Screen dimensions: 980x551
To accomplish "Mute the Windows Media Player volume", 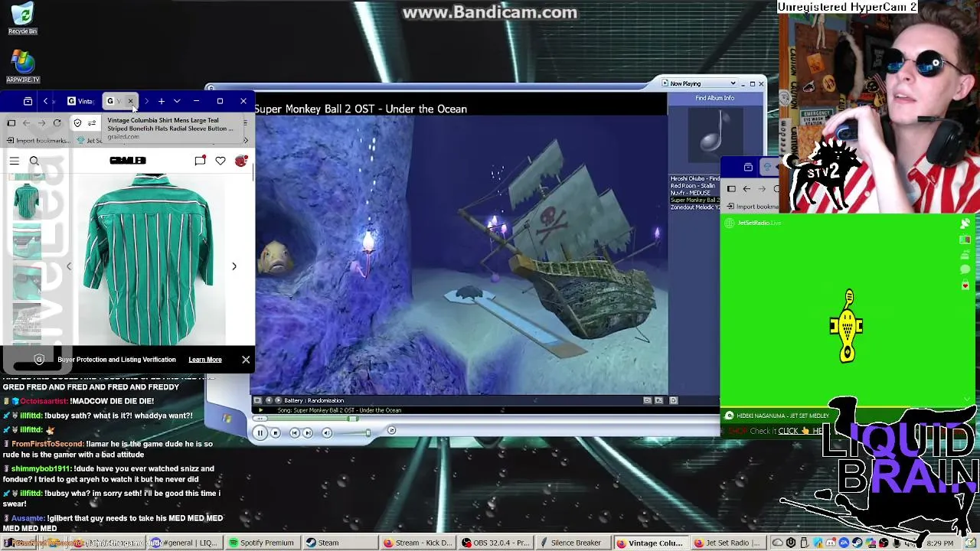I will 327,433.
